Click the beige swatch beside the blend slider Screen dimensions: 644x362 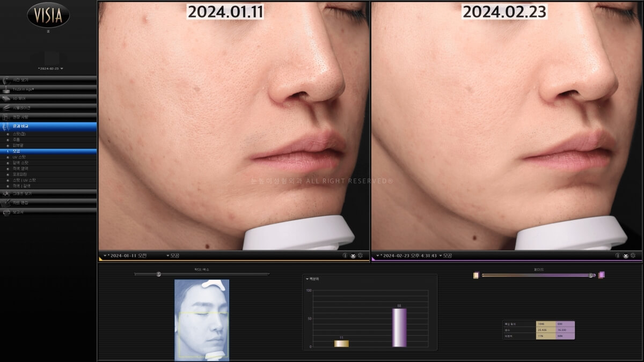point(475,275)
